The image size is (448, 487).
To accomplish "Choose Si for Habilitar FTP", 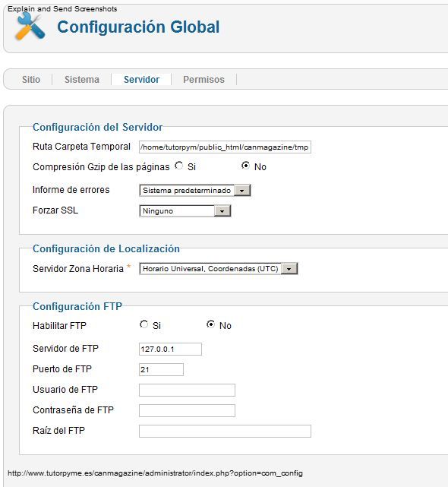I will point(144,324).
